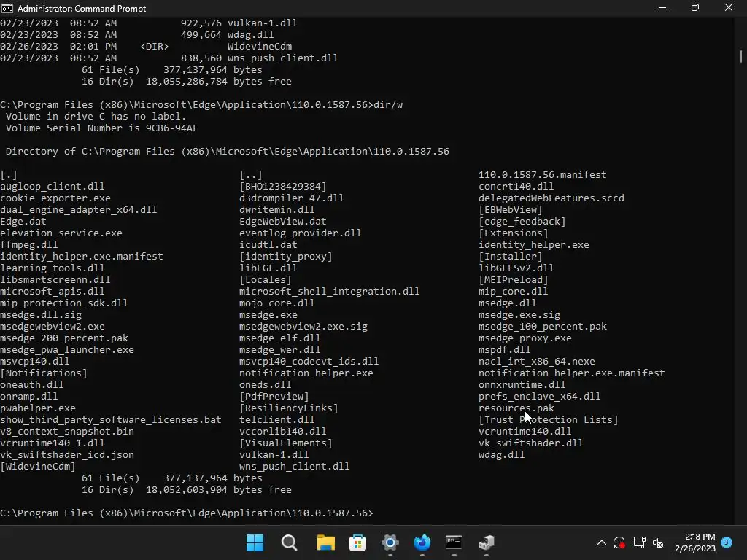Viewport: 747px width, 560px height.
Task: Click the Volume Serial Number line
Action: pos(101,128)
